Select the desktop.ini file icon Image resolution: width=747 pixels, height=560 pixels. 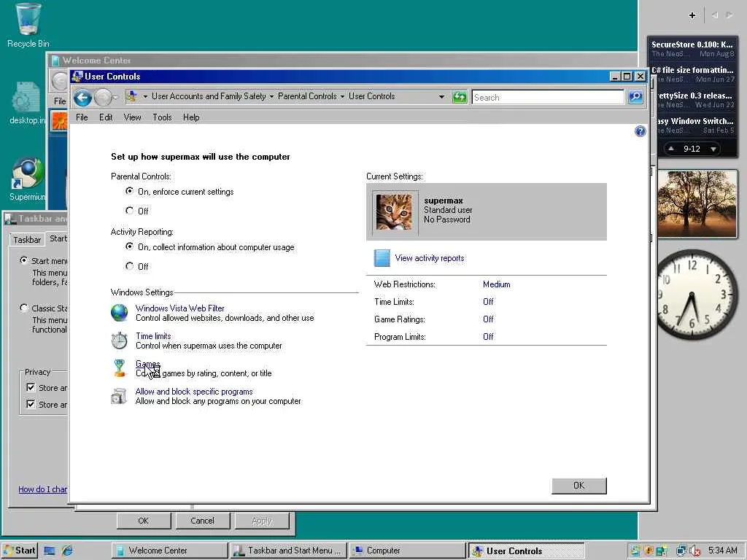pyautogui.click(x=27, y=104)
